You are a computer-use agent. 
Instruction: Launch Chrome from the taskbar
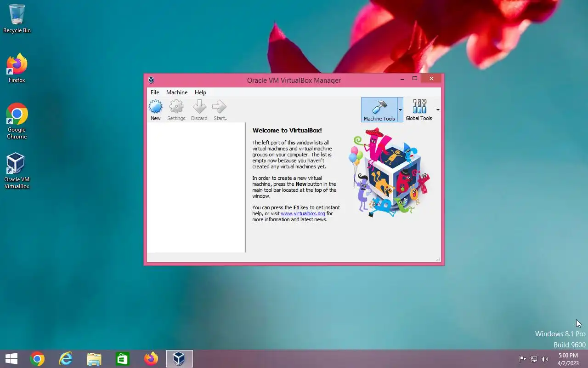pyautogui.click(x=37, y=359)
